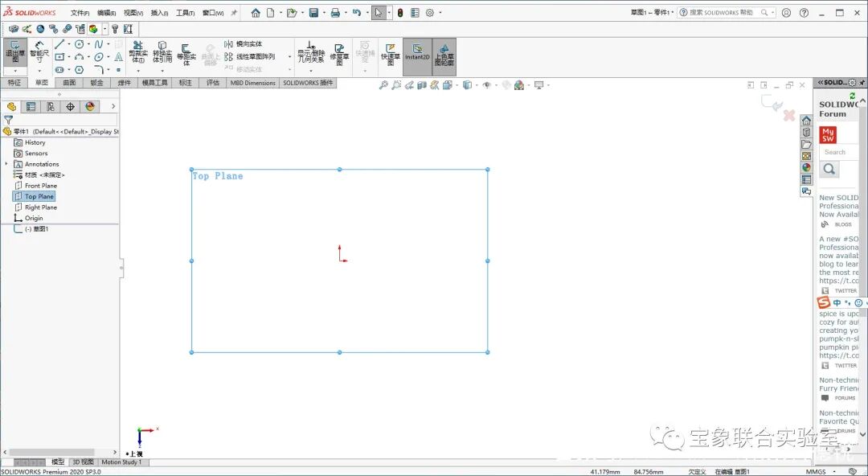The image size is (868, 476).
Task: Open the Options gear icon
Action: pyautogui.click(x=429, y=13)
